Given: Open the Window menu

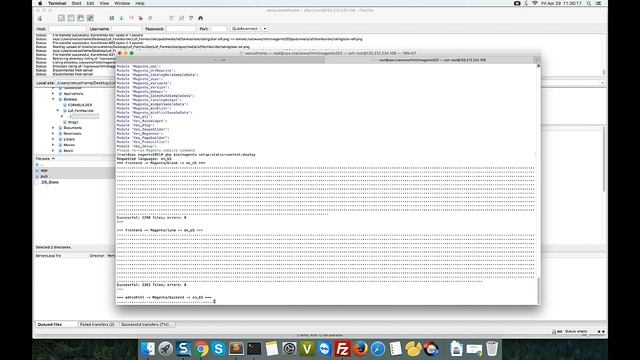Looking at the screenshot, I should (122, 3).
